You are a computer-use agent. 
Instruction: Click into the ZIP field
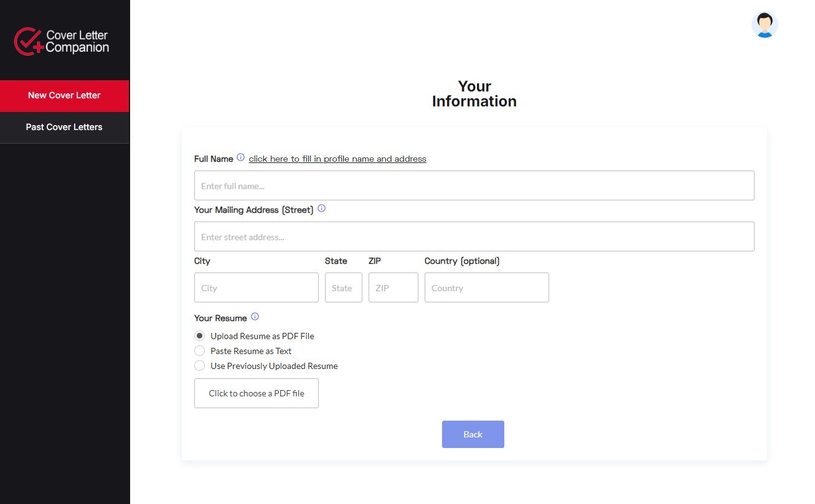click(393, 287)
